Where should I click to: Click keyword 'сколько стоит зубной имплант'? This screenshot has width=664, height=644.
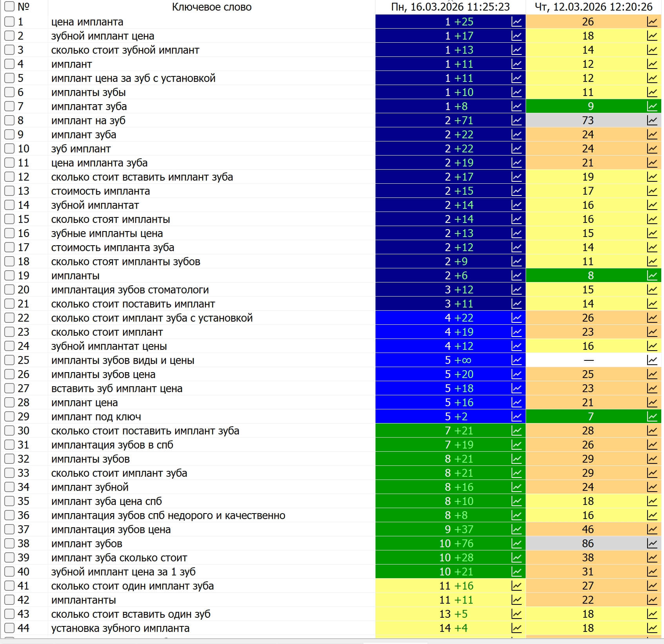(125, 50)
